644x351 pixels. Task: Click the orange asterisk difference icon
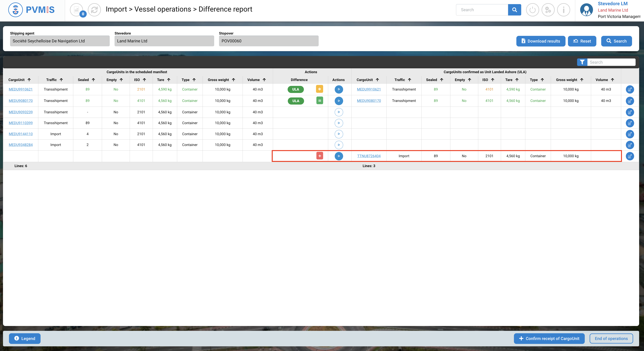(319, 89)
